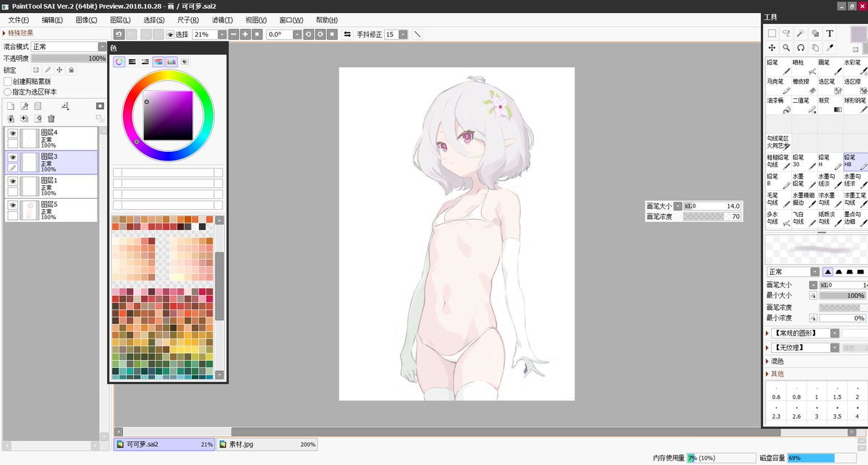Show the RGB slider panel icon
868x465 pixels.
[x=132, y=62]
